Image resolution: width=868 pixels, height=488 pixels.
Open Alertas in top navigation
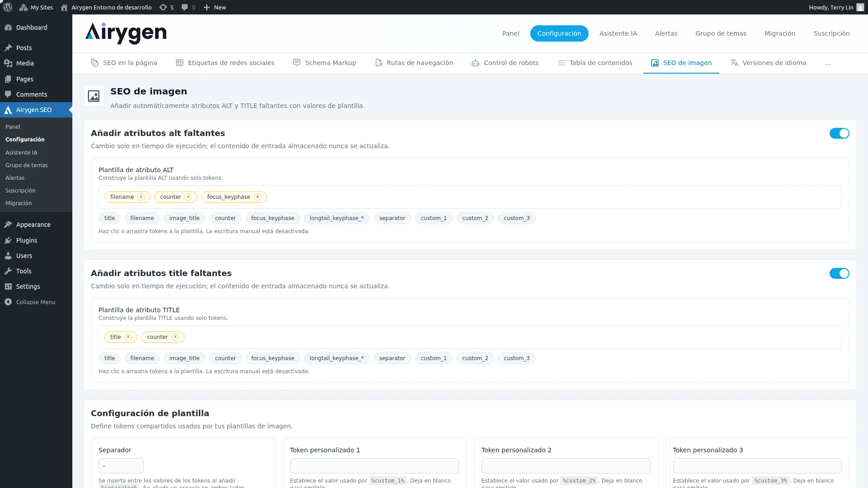pos(666,33)
